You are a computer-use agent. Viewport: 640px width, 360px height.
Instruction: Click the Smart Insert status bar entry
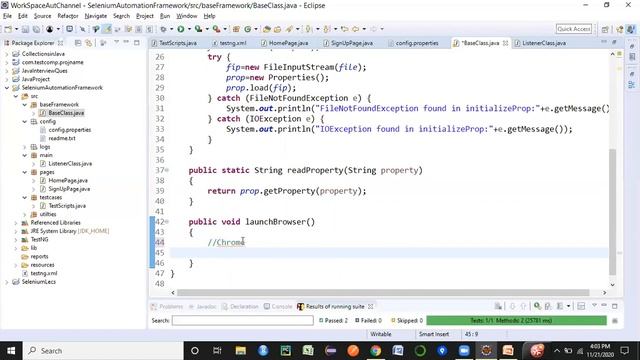tap(434, 334)
